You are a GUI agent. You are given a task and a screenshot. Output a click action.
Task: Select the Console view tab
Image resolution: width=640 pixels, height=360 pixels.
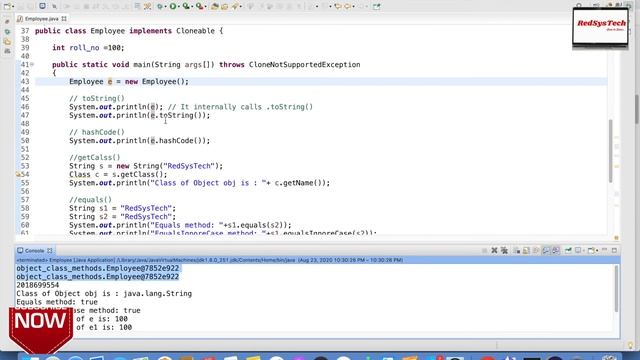(x=34, y=251)
